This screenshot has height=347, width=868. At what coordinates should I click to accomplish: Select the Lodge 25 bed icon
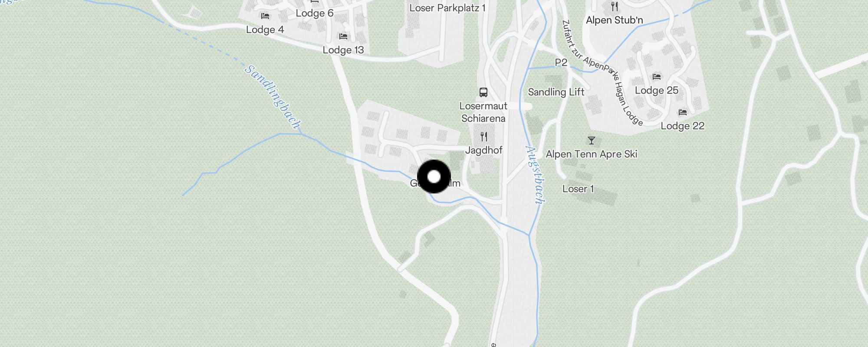656,77
